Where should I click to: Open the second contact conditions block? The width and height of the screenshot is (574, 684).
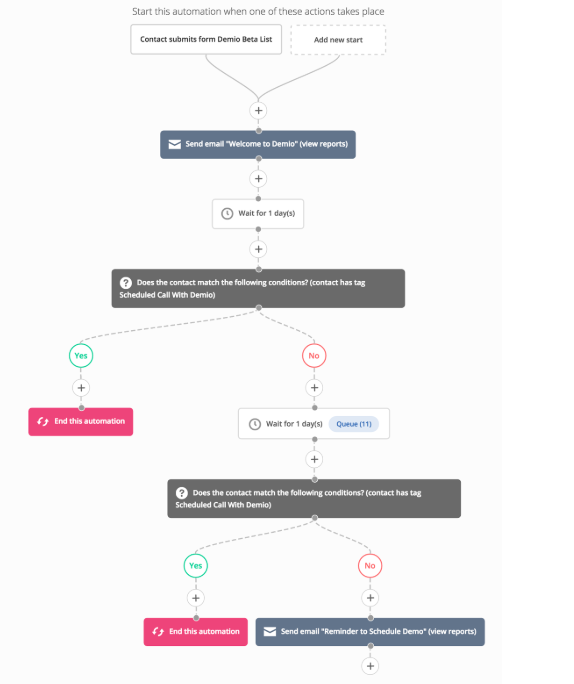pos(314,499)
